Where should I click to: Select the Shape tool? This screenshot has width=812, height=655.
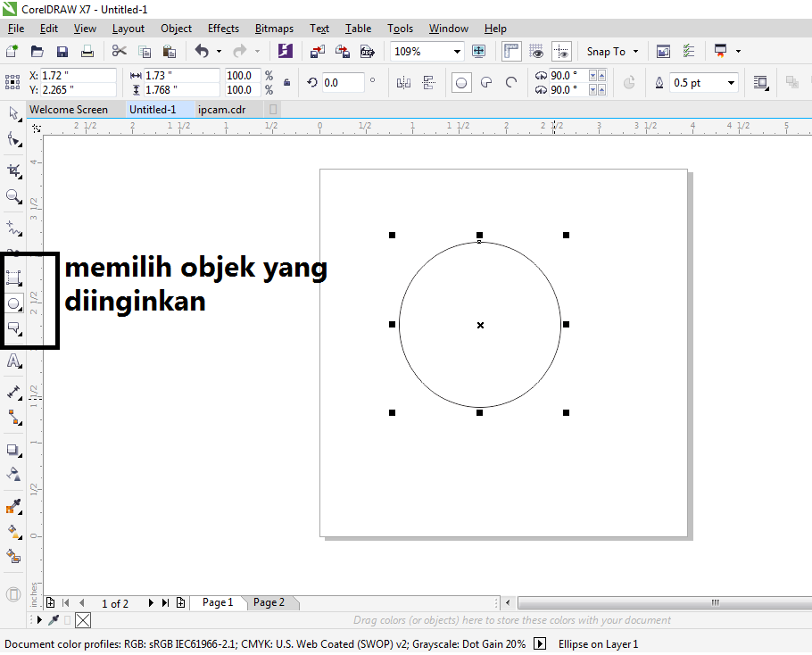[x=13, y=139]
